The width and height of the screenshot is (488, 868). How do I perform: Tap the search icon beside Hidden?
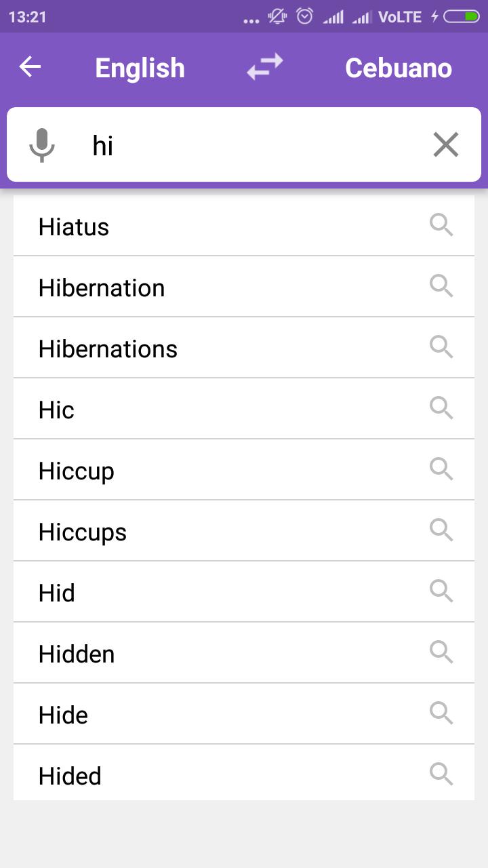tap(441, 652)
